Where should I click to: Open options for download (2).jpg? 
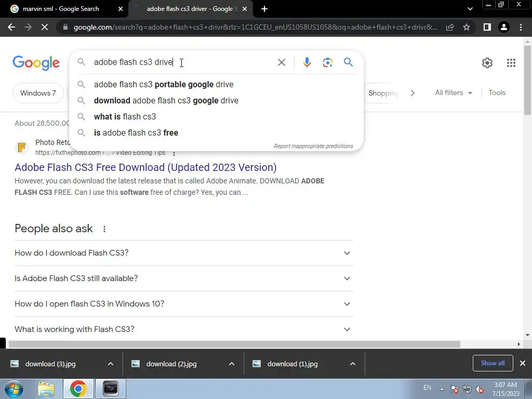coord(232,364)
